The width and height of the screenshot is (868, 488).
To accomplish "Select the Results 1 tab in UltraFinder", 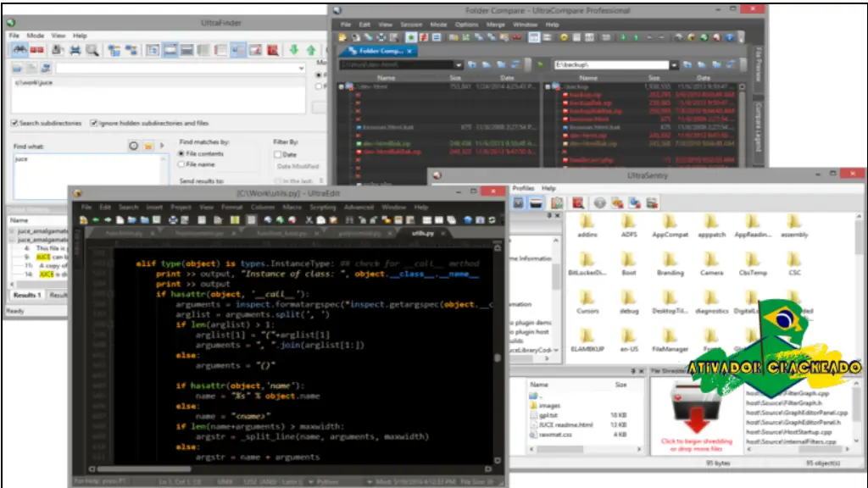I will click(26, 295).
